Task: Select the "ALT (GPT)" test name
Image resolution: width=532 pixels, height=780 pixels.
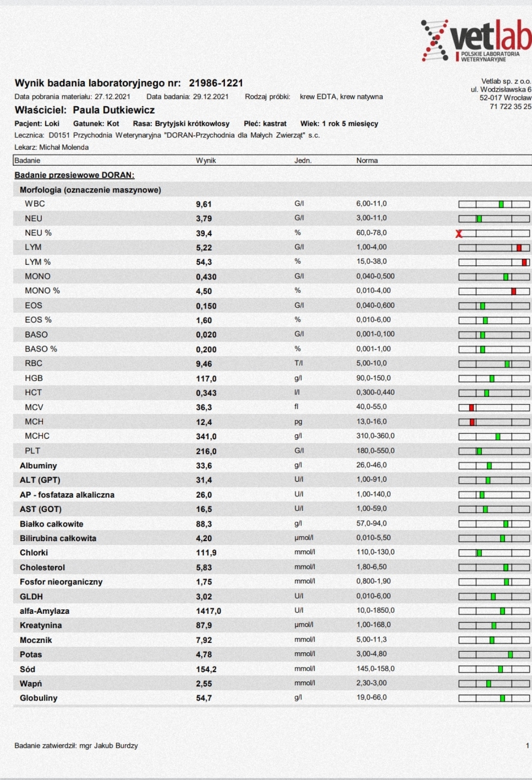Action: (x=40, y=480)
